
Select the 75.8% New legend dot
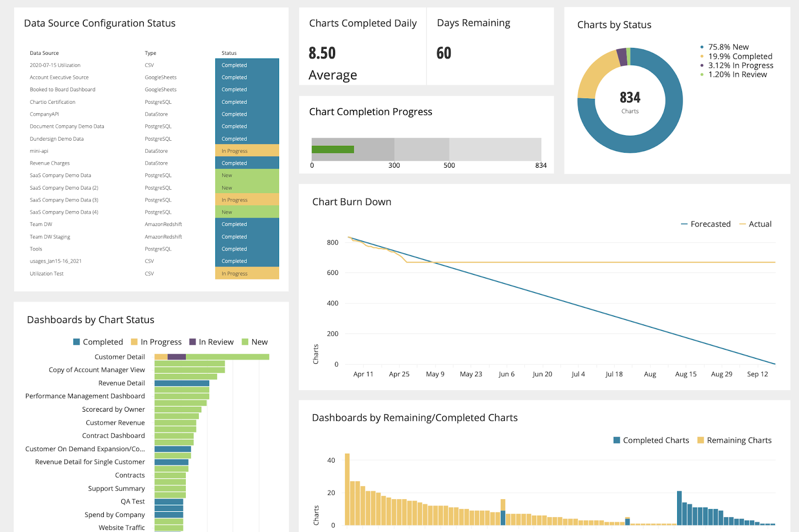pyautogui.click(x=702, y=47)
